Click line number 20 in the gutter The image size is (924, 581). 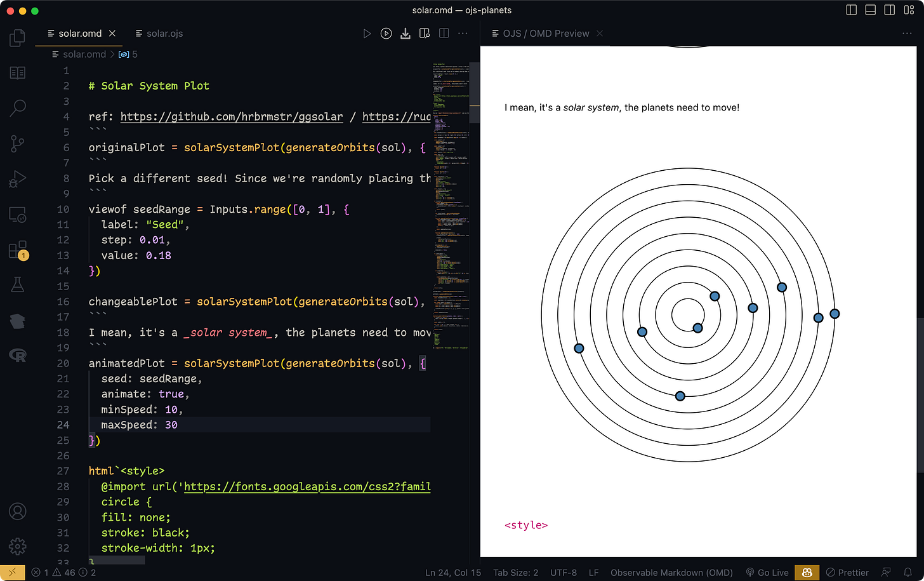pyautogui.click(x=63, y=363)
